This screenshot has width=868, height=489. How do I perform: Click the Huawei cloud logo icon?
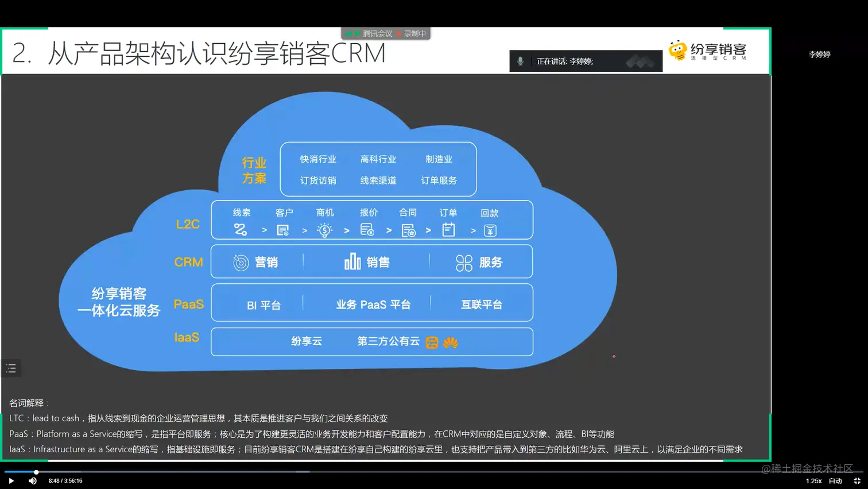(451, 343)
